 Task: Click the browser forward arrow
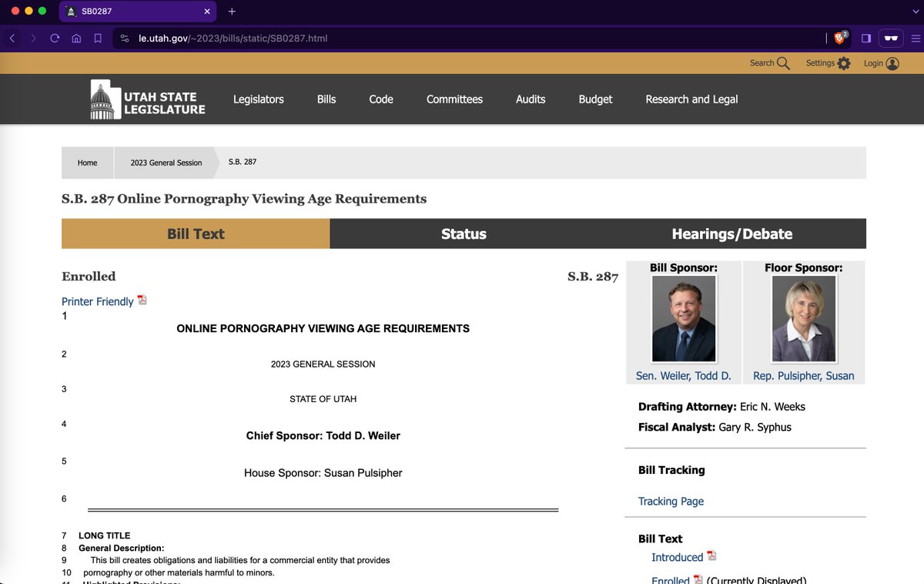[x=33, y=38]
